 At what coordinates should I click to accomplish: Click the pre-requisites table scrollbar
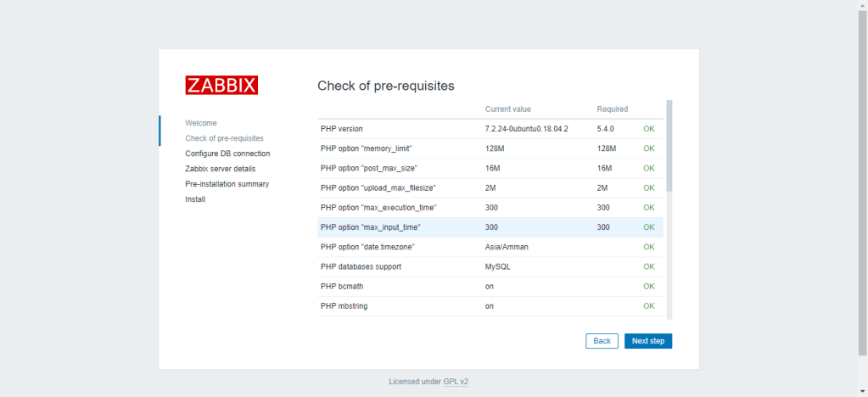click(669, 144)
